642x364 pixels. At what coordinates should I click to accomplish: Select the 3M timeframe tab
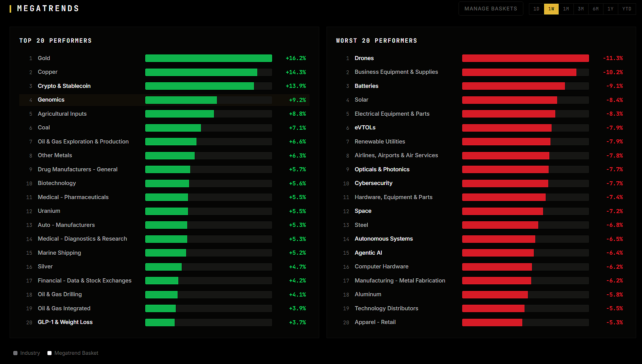pos(581,9)
